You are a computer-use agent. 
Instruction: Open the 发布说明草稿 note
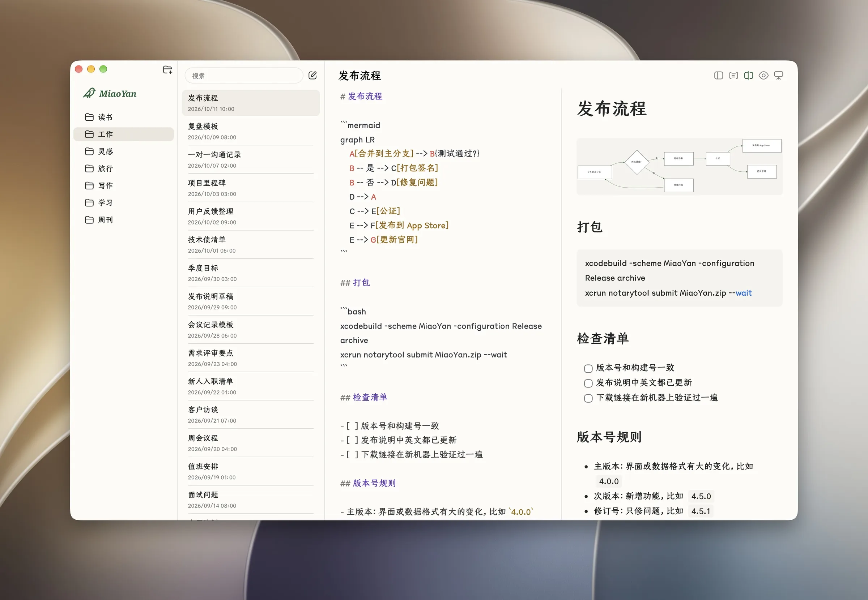tap(251, 301)
